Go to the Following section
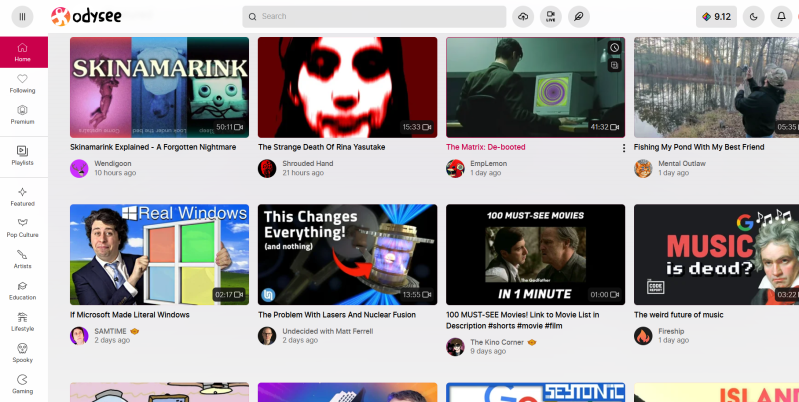This screenshot has width=799, height=402. click(x=22, y=84)
